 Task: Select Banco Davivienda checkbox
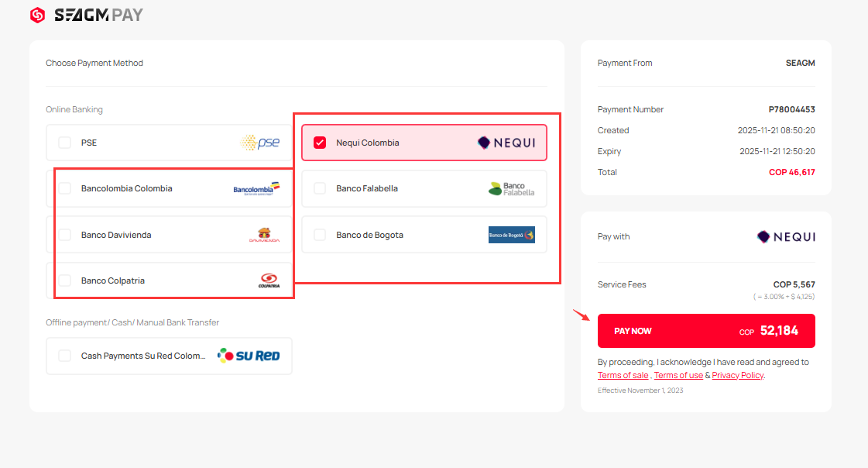[x=65, y=235]
